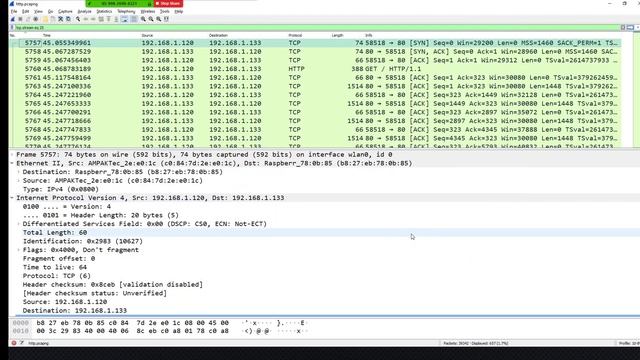
Task: Zoom out the main window text
Action: point(151,19)
